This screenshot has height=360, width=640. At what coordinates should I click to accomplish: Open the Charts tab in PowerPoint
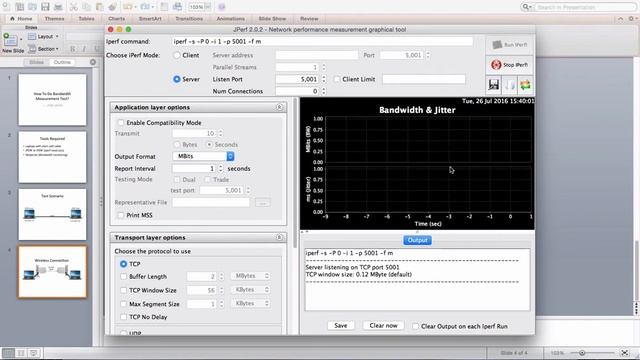coord(117,19)
